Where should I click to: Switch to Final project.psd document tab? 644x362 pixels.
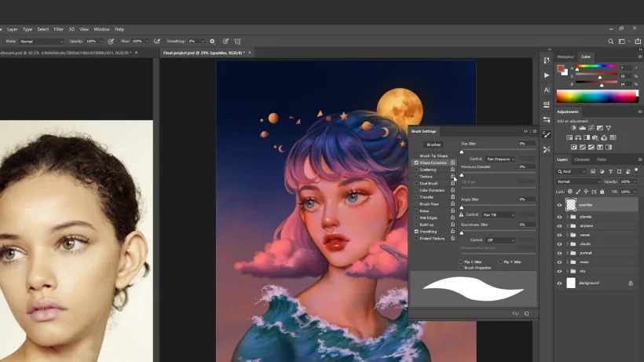point(203,53)
